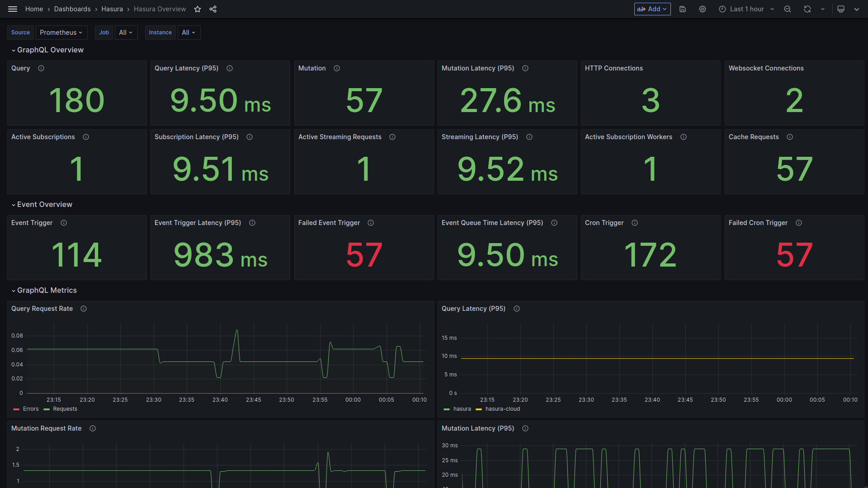Mark the dashboard as favorite with the star icon
The width and height of the screenshot is (868, 488).
[x=197, y=9]
